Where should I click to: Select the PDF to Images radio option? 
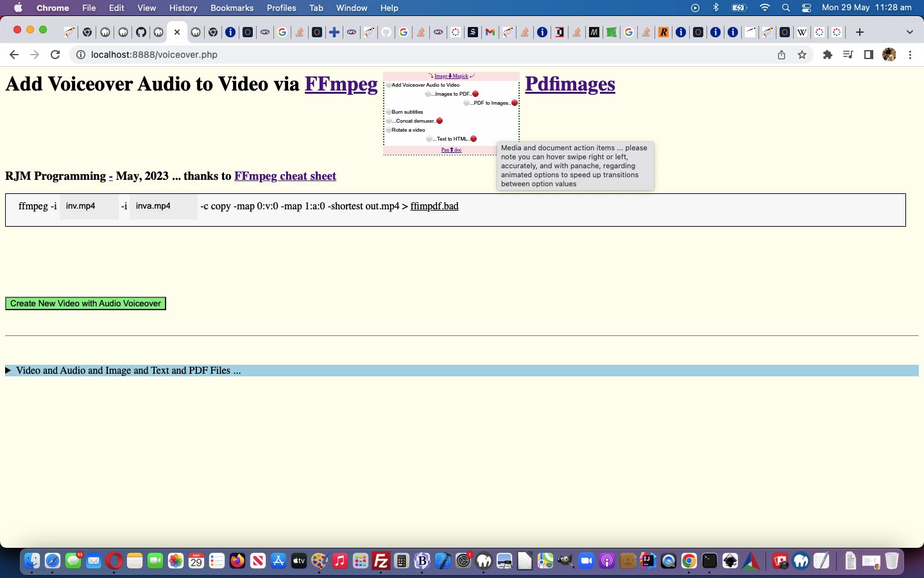pyautogui.click(x=466, y=103)
